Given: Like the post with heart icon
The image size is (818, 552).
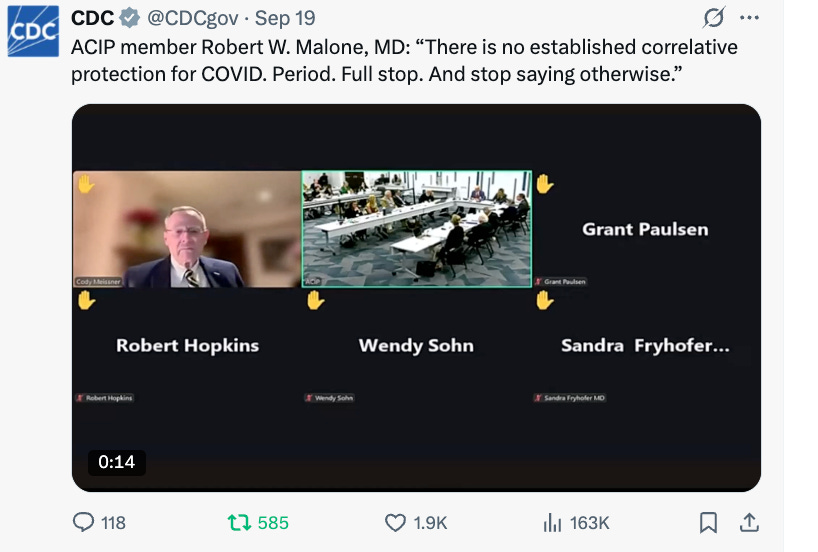Looking at the screenshot, I should pos(395,522).
